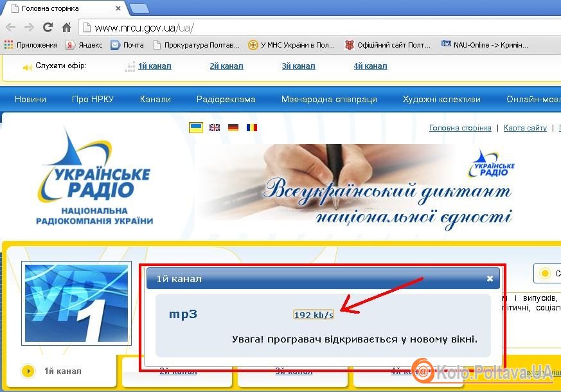Go forward with the browser forward arrow

coord(29,27)
